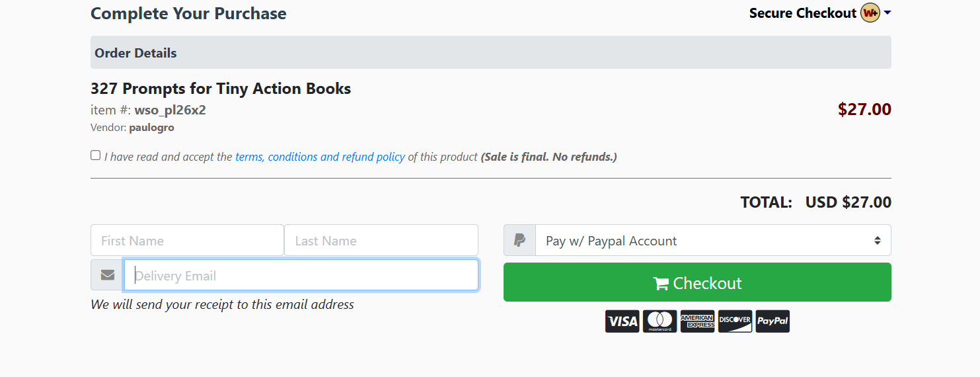This screenshot has height=377, width=980.
Task: Click the 327 Prompts for Tiny Action Books title
Action: click(221, 89)
